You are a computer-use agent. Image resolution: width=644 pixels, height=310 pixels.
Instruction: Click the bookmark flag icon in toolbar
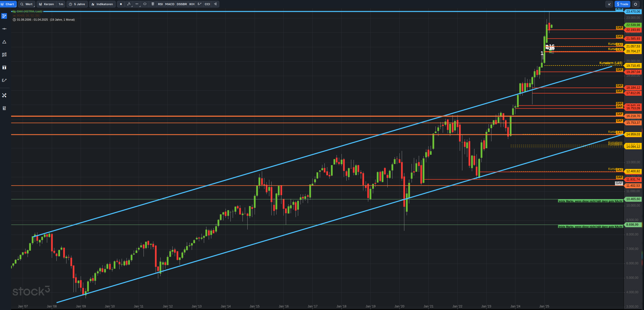[x=121, y=4]
